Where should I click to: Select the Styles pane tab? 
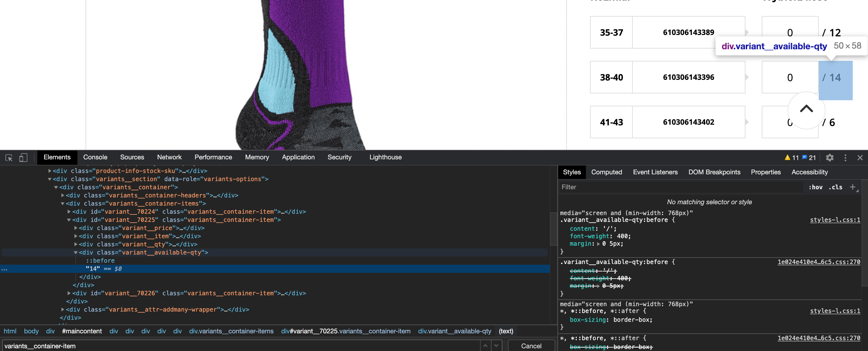click(x=572, y=172)
